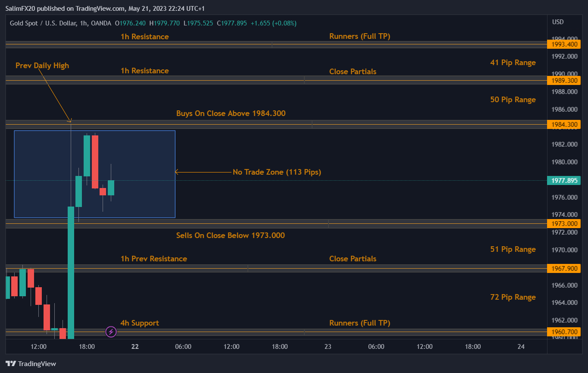Click the Sells On Close Below 1973.000 text
The image size is (588, 373).
coord(231,235)
